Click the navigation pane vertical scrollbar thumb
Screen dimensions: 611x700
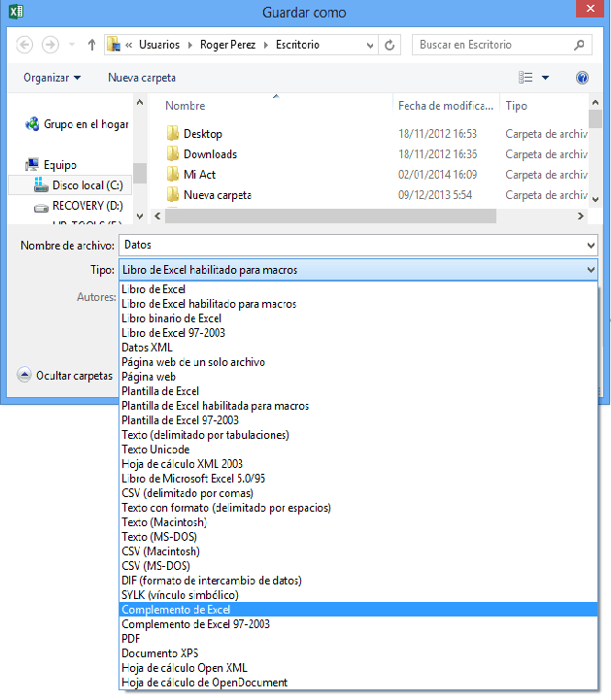click(x=140, y=173)
